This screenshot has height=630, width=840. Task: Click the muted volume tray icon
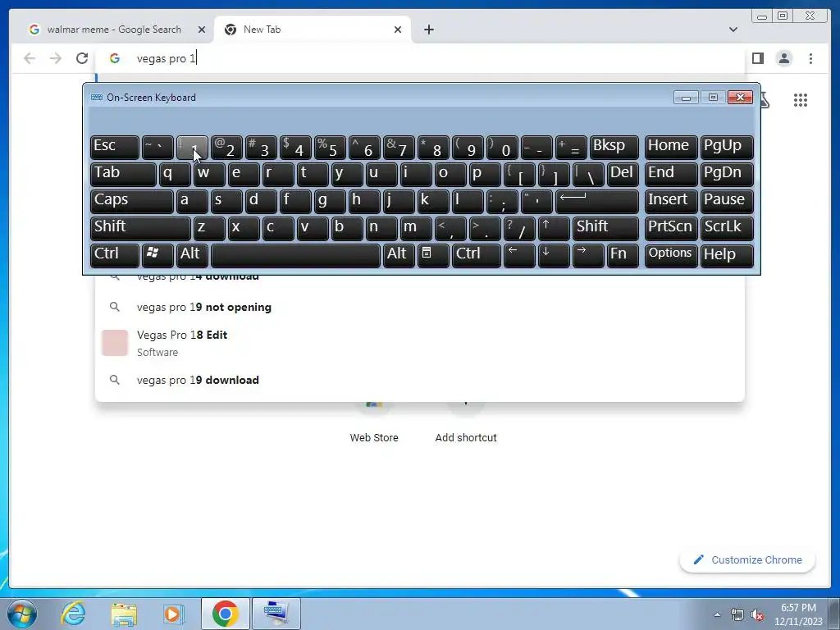757,615
